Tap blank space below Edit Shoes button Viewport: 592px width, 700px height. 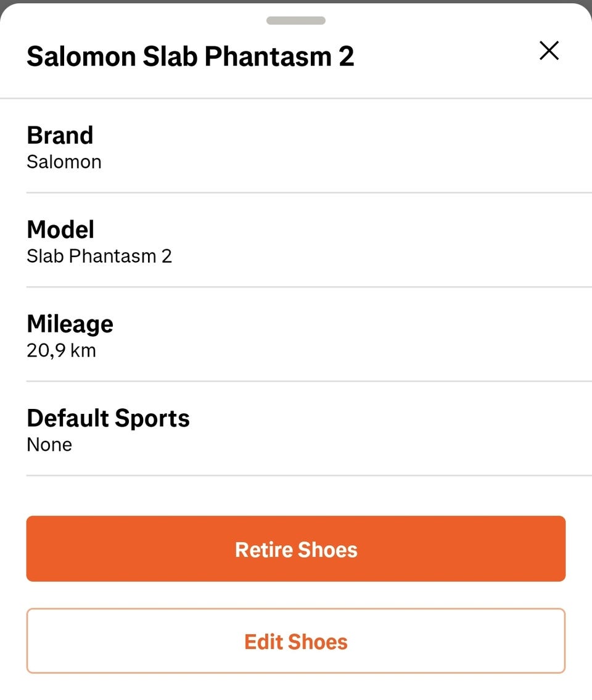(x=296, y=687)
